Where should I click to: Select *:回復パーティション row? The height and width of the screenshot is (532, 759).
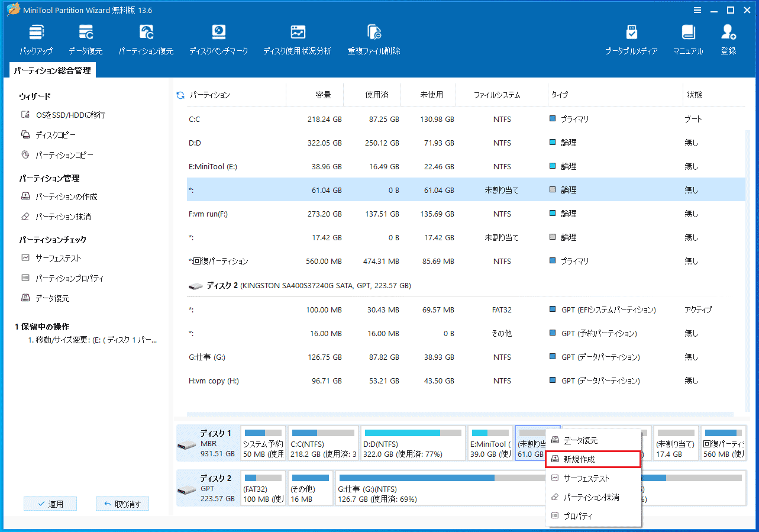click(466, 261)
